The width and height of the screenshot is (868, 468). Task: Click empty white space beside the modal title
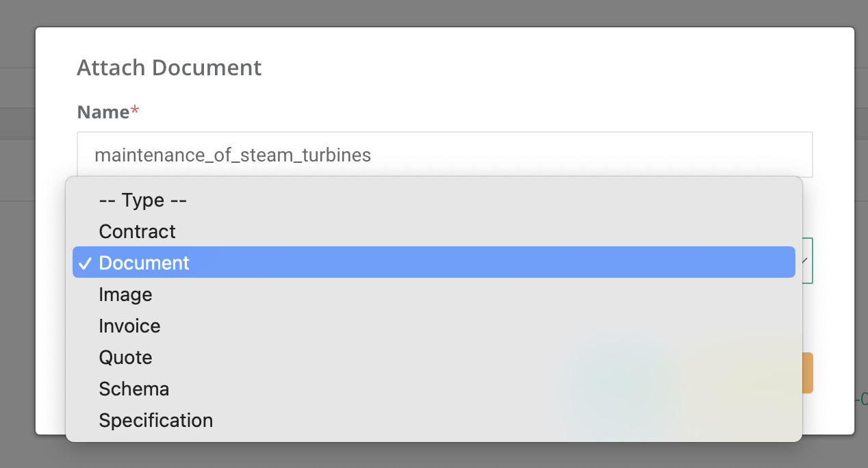[548, 68]
